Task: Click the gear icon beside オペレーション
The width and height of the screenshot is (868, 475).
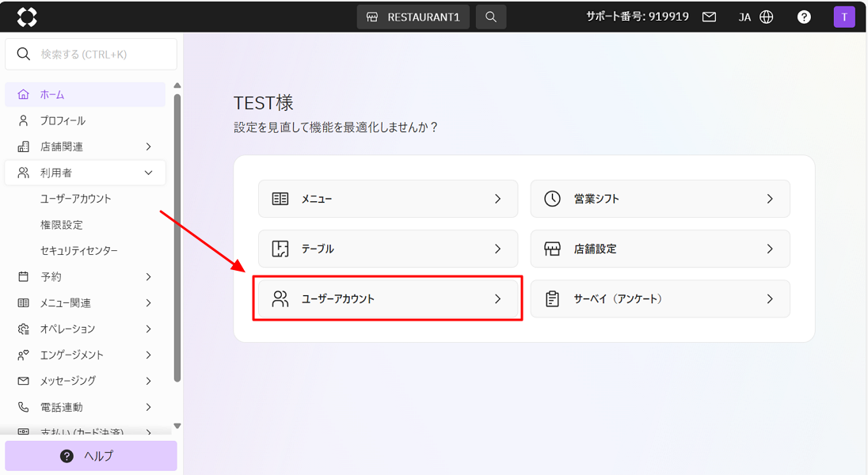Action: pos(23,329)
